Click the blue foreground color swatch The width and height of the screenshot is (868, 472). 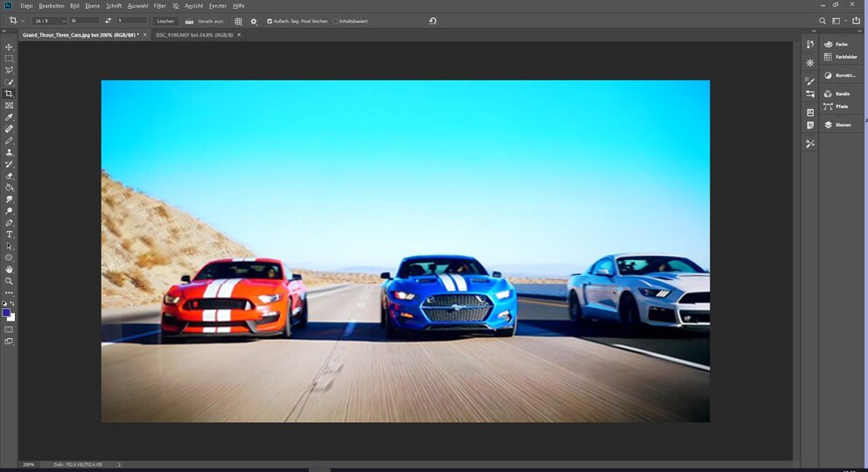(x=6, y=313)
